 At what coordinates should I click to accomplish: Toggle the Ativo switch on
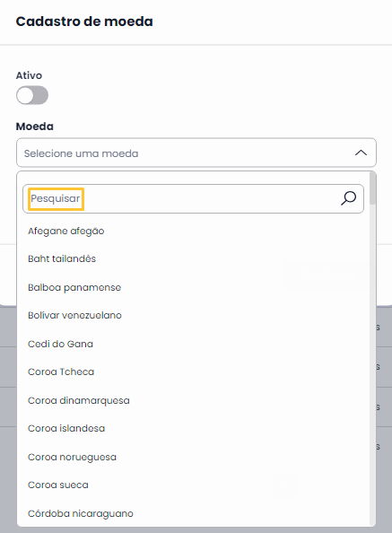click(32, 95)
